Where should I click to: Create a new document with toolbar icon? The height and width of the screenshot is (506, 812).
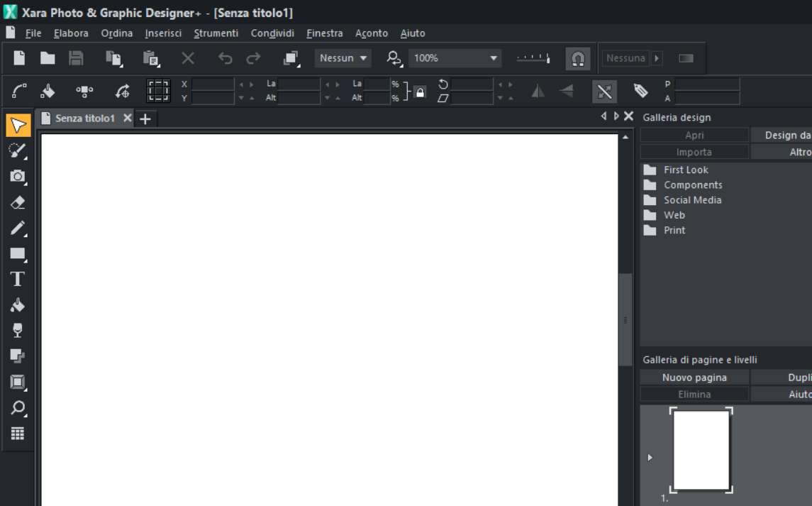(19, 58)
